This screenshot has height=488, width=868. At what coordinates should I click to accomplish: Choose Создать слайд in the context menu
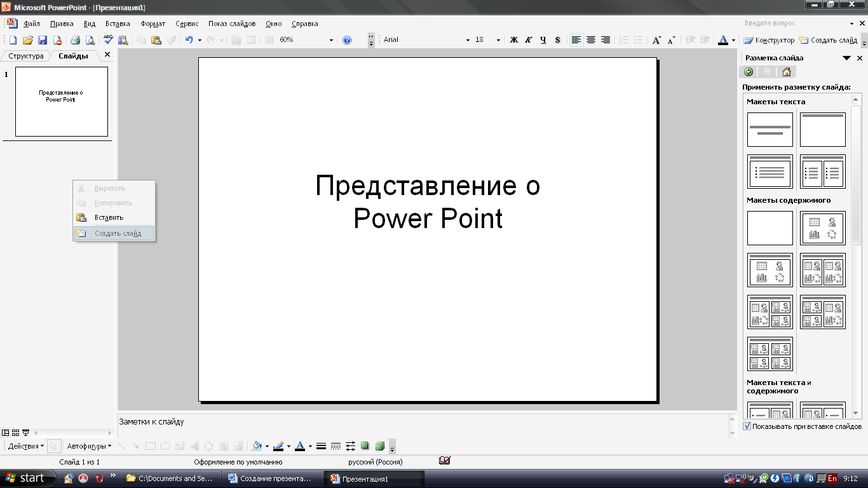coord(114,233)
